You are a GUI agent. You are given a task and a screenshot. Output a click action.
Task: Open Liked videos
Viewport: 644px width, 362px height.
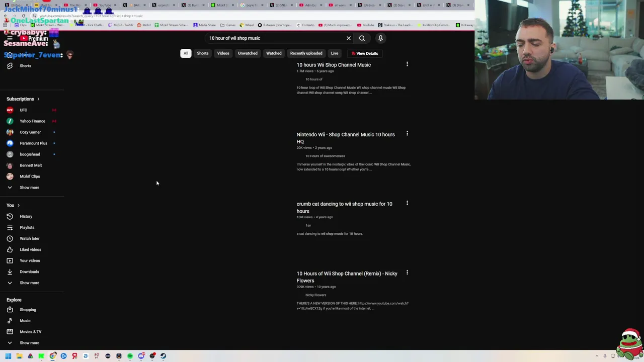tap(32, 249)
